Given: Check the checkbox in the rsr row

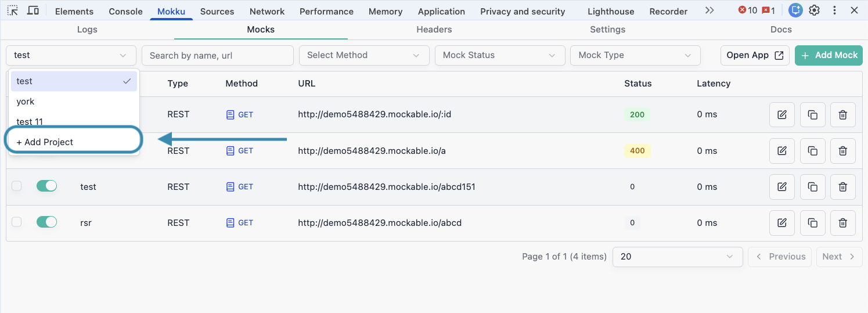Looking at the screenshot, I should point(17,222).
